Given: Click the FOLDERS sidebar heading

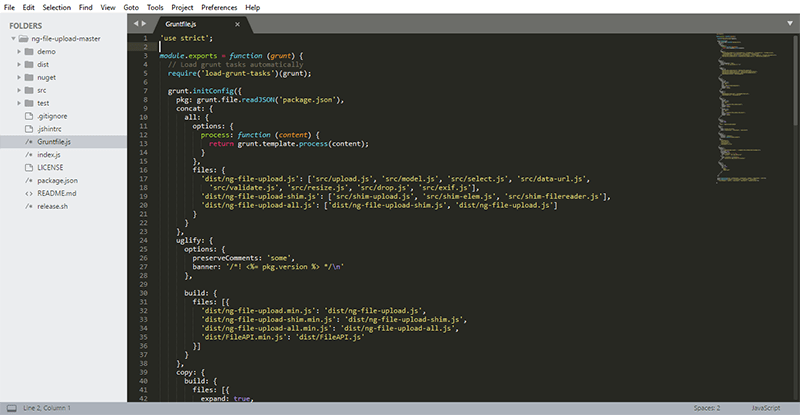Looking at the screenshot, I should point(26,26).
